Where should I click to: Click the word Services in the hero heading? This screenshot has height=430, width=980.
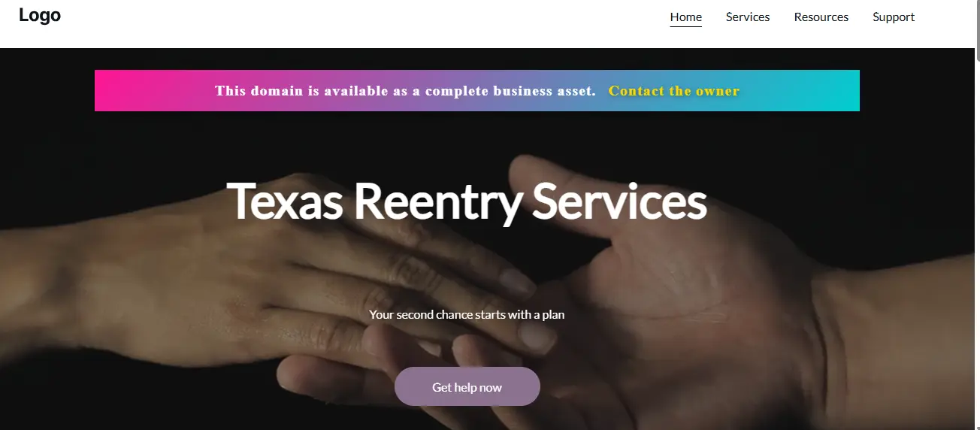(x=619, y=201)
